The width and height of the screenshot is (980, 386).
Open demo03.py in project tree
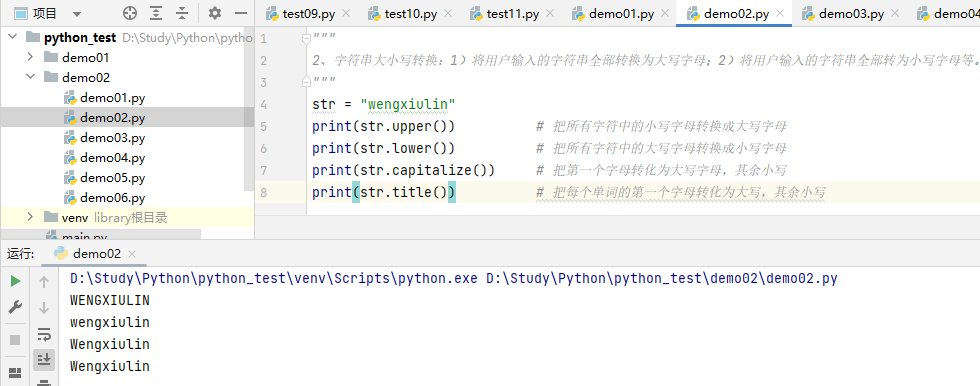click(x=112, y=137)
